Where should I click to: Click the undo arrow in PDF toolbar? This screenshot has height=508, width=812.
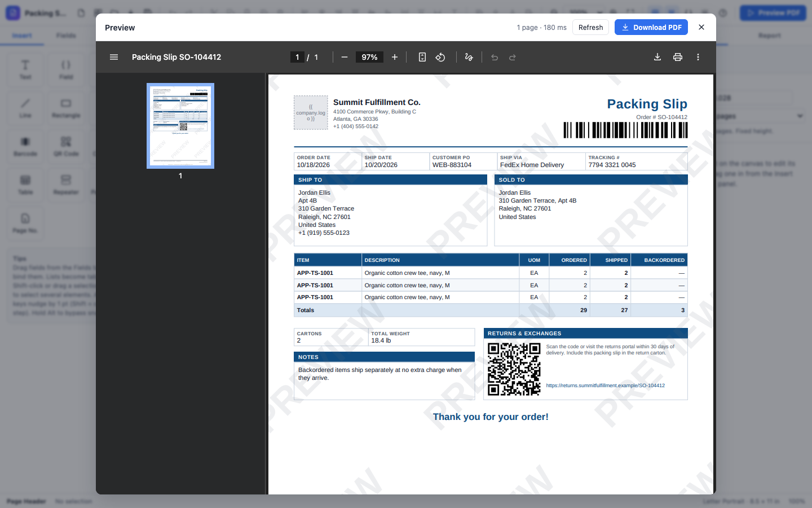(x=495, y=57)
